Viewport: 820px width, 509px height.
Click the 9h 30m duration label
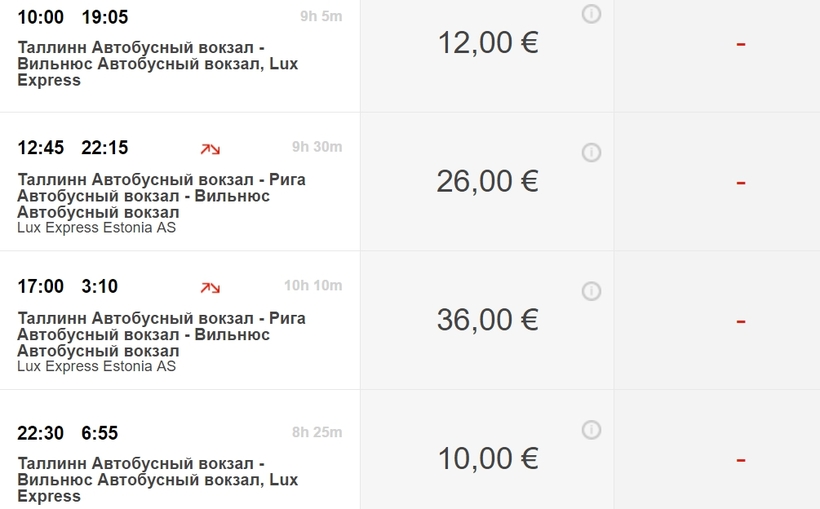(x=316, y=147)
